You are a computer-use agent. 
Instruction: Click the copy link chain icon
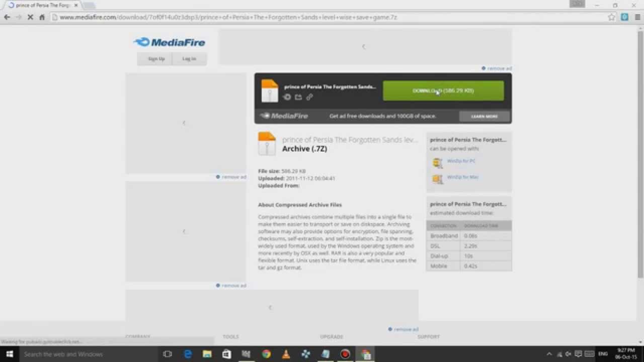(x=309, y=97)
